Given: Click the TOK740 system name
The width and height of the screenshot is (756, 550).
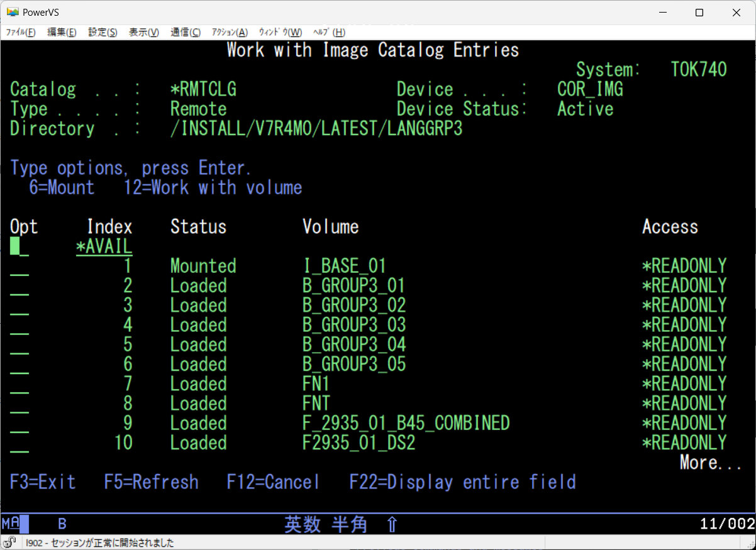Looking at the screenshot, I should pos(699,69).
